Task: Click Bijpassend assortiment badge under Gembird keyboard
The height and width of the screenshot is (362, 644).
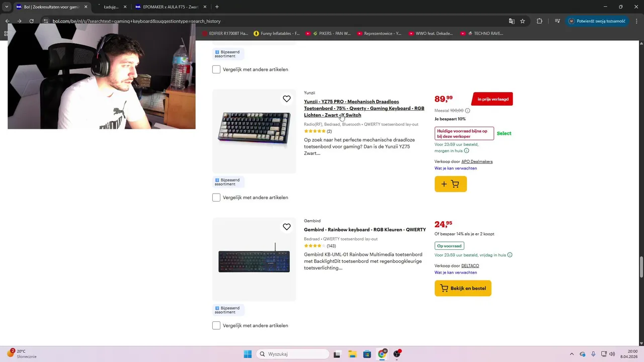Action: pyautogui.click(x=229, y=310)
